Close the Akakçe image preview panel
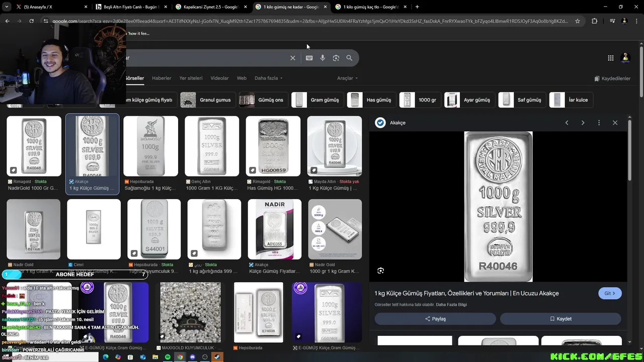Viewport: 644px width, 362px height. [x=615, y=123]
